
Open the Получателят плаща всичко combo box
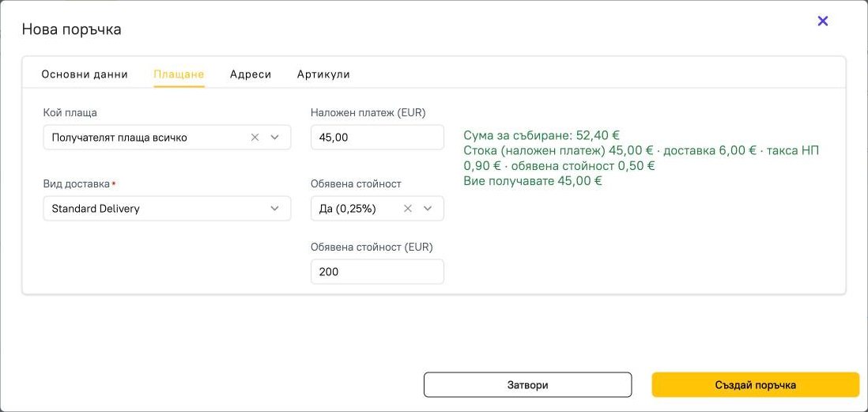(x=167, y=138)
